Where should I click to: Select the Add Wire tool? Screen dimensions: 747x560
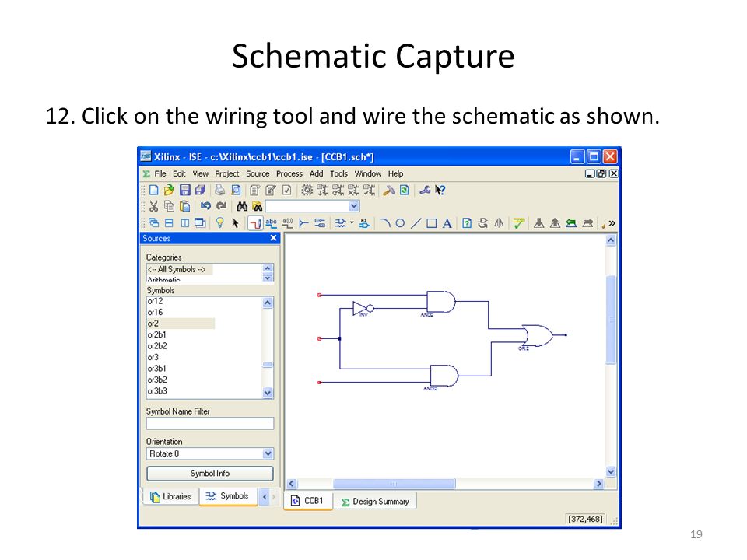tap(255, 223)
